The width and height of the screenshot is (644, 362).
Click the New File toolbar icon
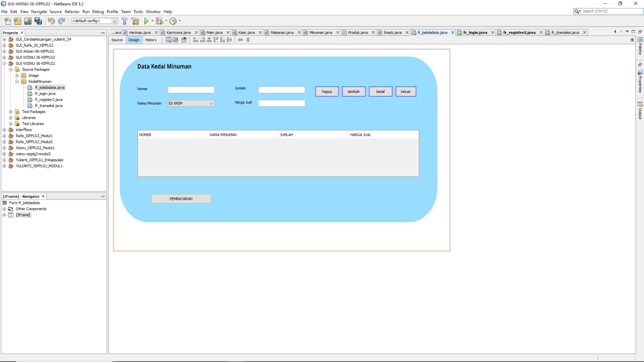pyautogui.click(x=8, y=21)
